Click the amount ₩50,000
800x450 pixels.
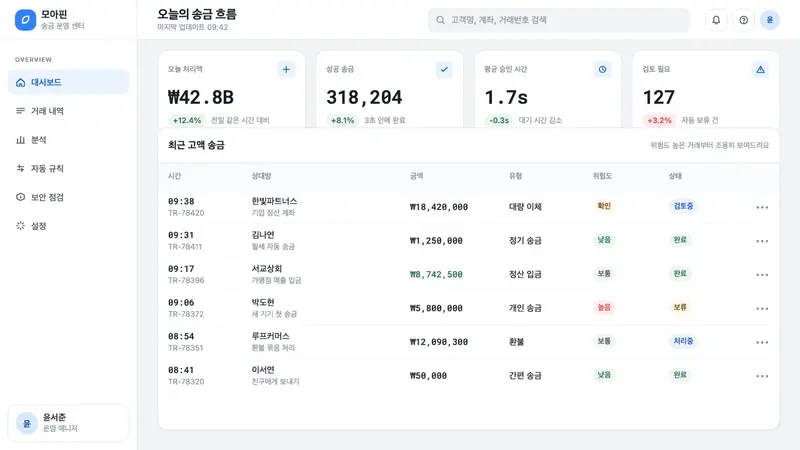coord(429,376)
